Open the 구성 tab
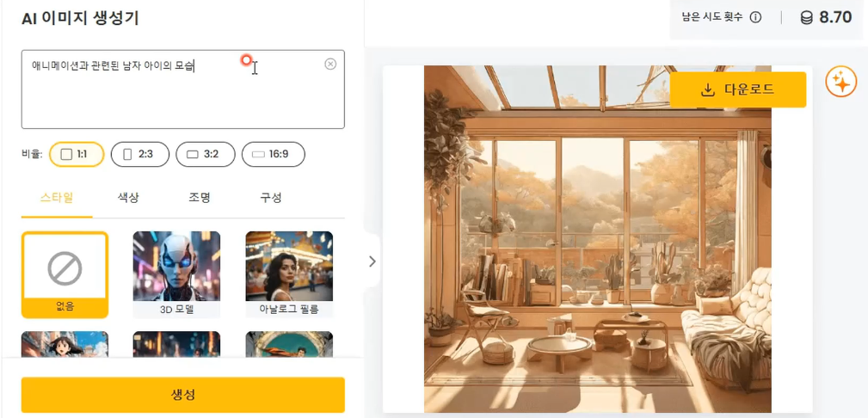The image size is (868, 418). click(271, 198)
